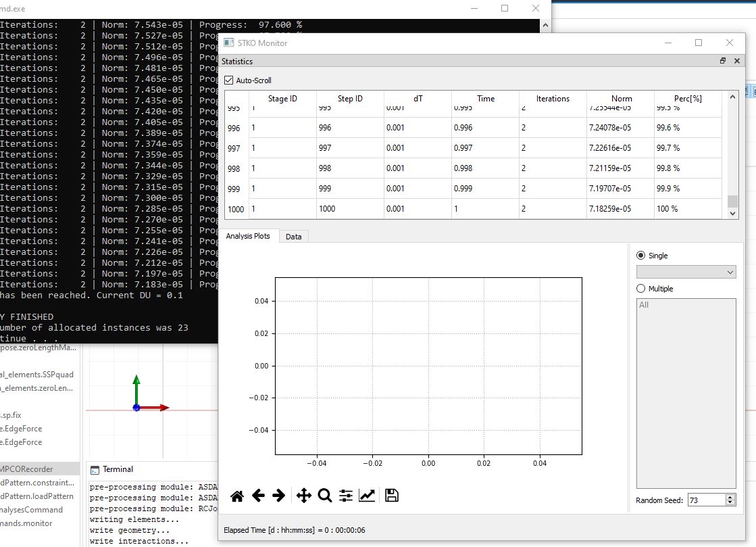The image size is (756, 547).
Task: Maximize the STKO Monitor window
Action: (x=699, y=43)
